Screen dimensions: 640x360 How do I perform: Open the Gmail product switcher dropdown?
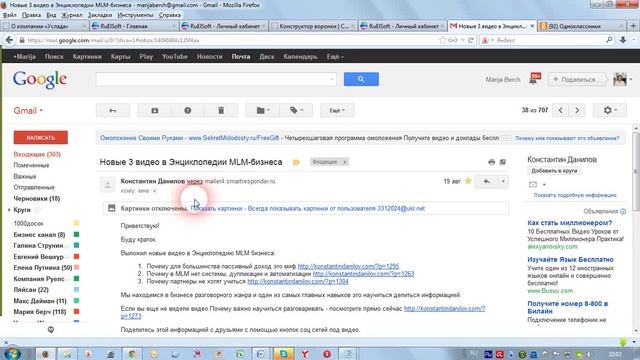[28, 111]
